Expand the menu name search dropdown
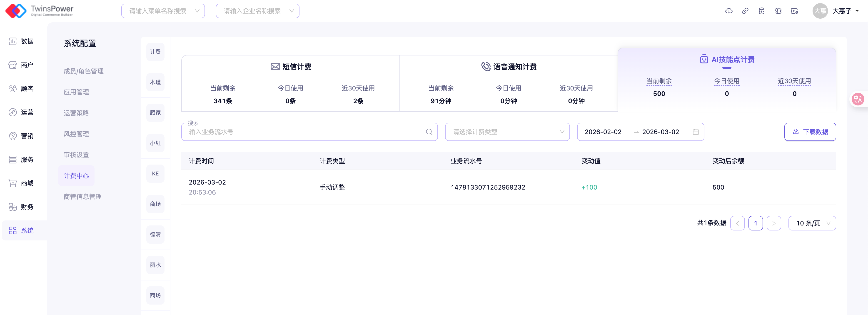The width and height of the screenshot is (868, 315). pos(163,11)
